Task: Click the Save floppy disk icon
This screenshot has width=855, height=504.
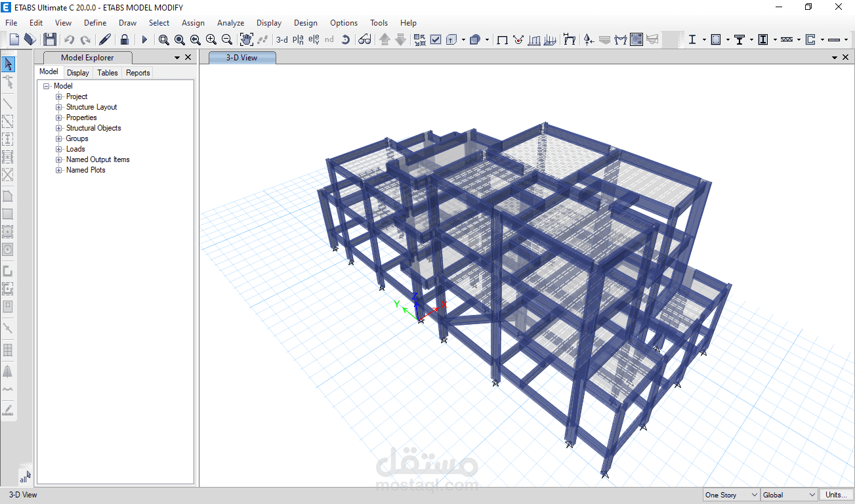Action: tap(50, 39)
